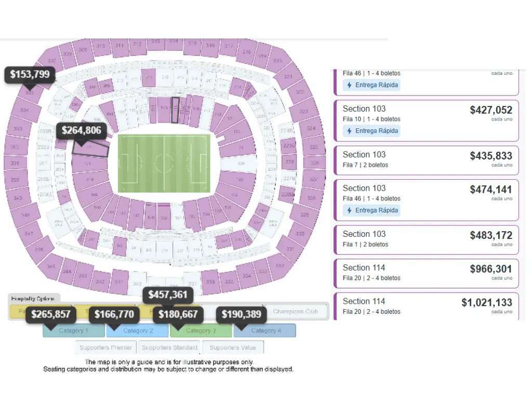Toggle the Category 1 legend filter
This screenshot has height=399, width=532.
tap(74, 330)
